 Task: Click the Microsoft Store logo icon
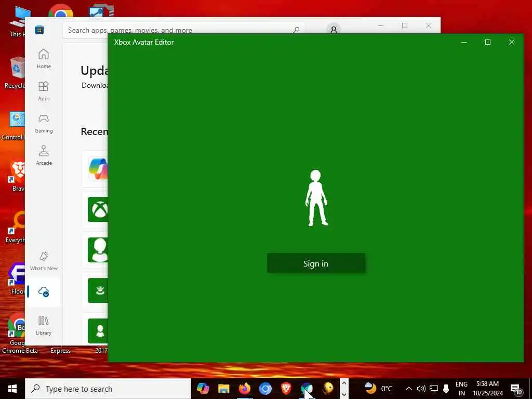39,30
